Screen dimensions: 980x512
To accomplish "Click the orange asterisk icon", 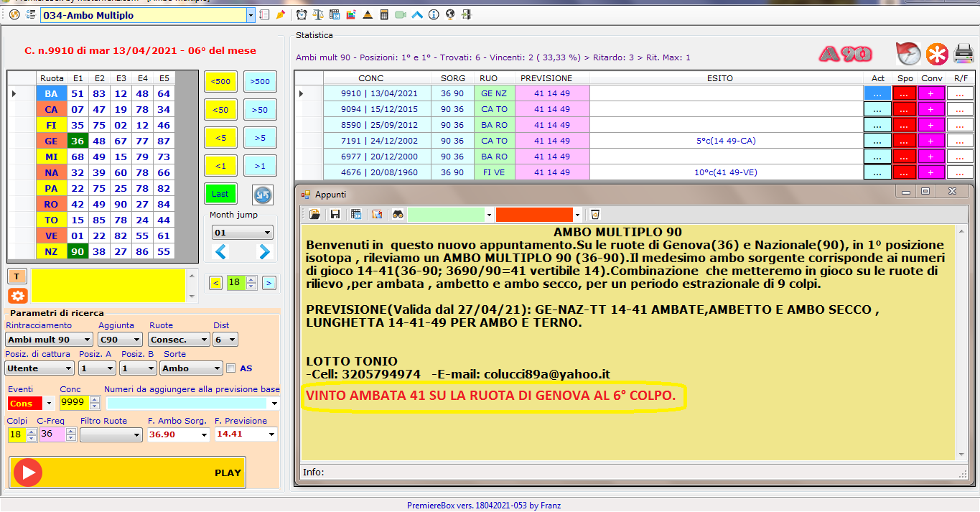I will pos(936,54).
